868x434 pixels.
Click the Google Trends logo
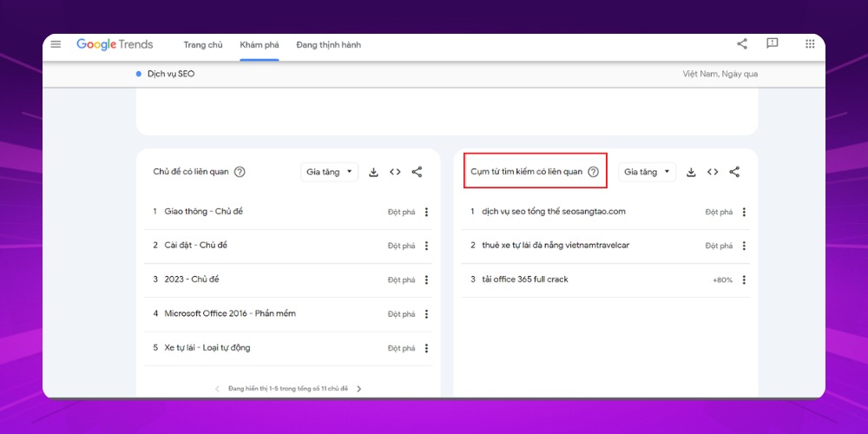click(115, 45)
